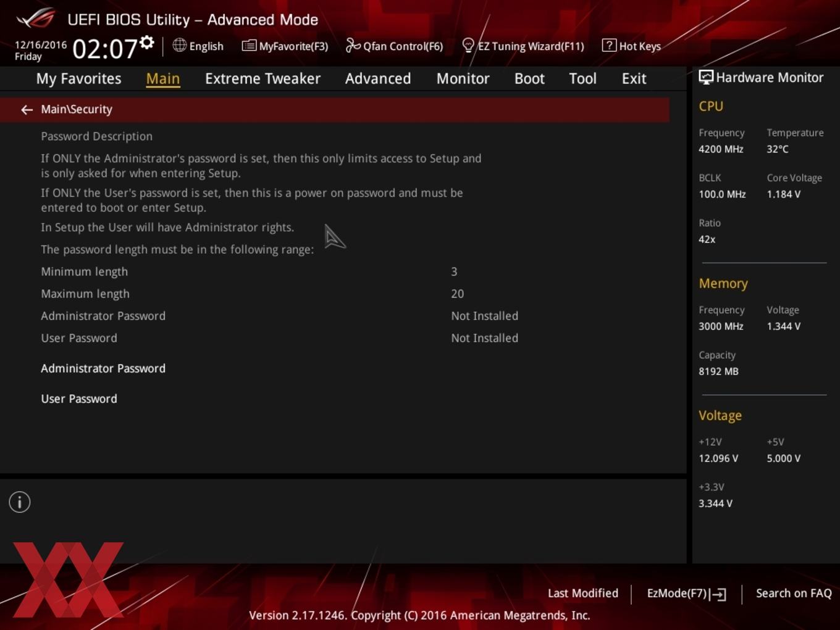Click the Core Voltage 1.184 V value
Viewport: 840px width, 630px height.
coord(783,194)
